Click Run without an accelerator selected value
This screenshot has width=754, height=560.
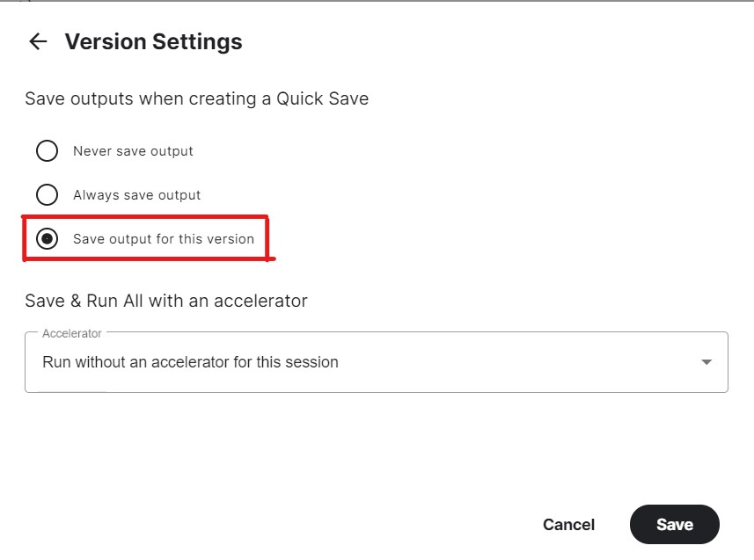[190, 362]
